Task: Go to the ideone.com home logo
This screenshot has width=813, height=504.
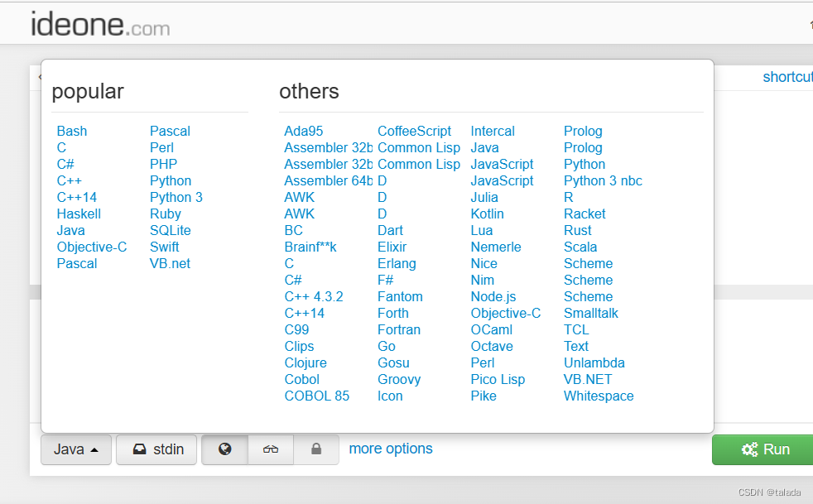Action: pos(100,24)
